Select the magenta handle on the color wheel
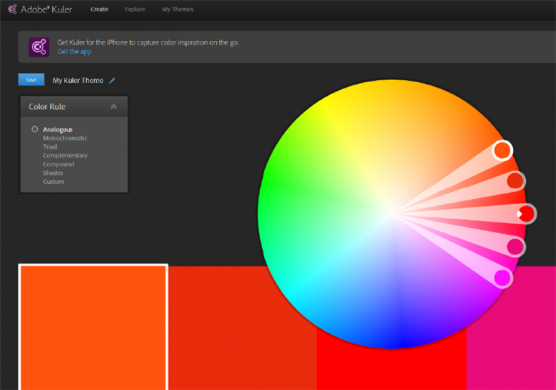This screenshot has width=556, height=390. click(503, 278)
